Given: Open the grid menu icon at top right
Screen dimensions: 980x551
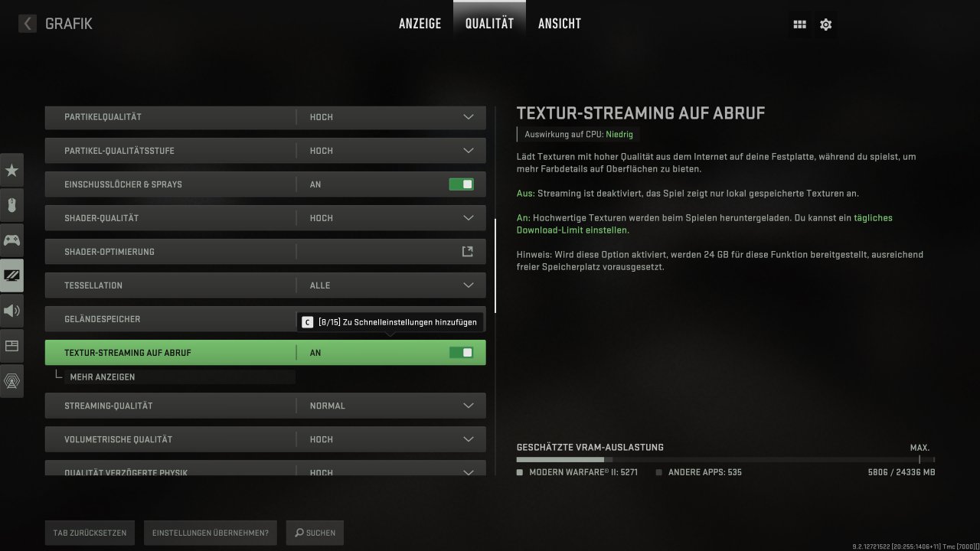Looking at the screenshot, I should tap(799, 24).
